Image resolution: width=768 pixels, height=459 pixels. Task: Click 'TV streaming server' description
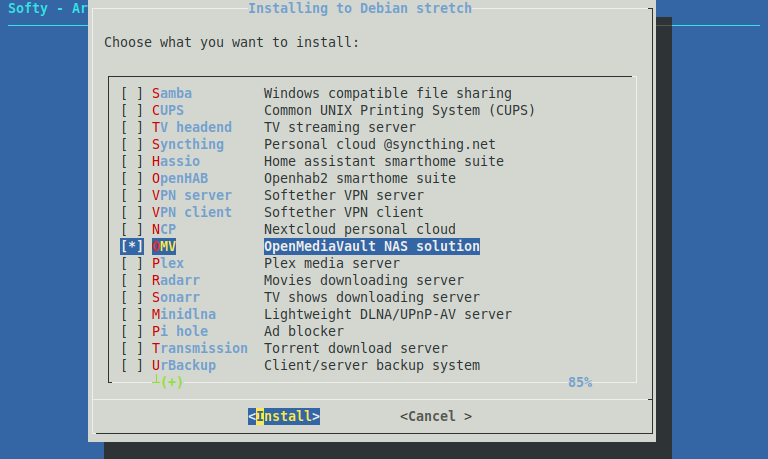pyautogui.click(x=340, y=127)
